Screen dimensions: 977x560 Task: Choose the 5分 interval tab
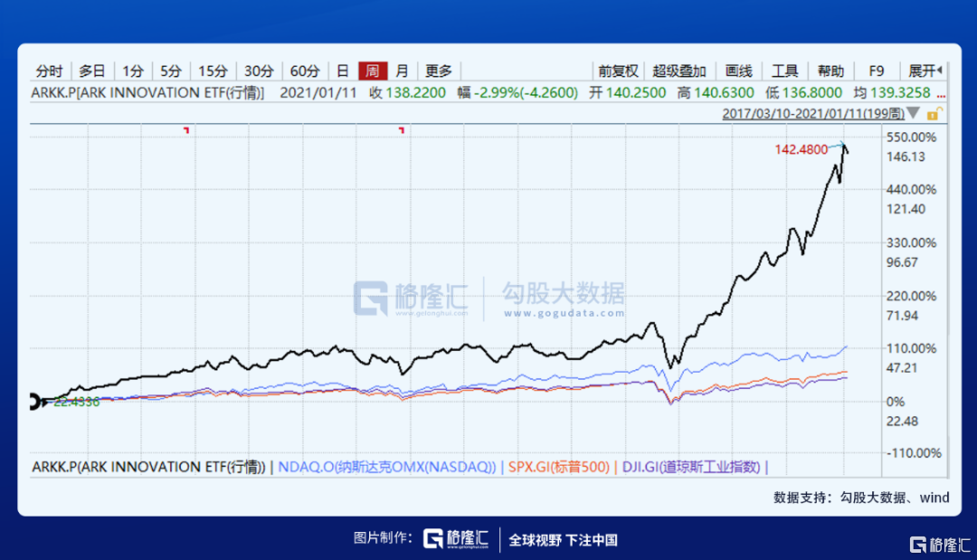coord(171,71)
